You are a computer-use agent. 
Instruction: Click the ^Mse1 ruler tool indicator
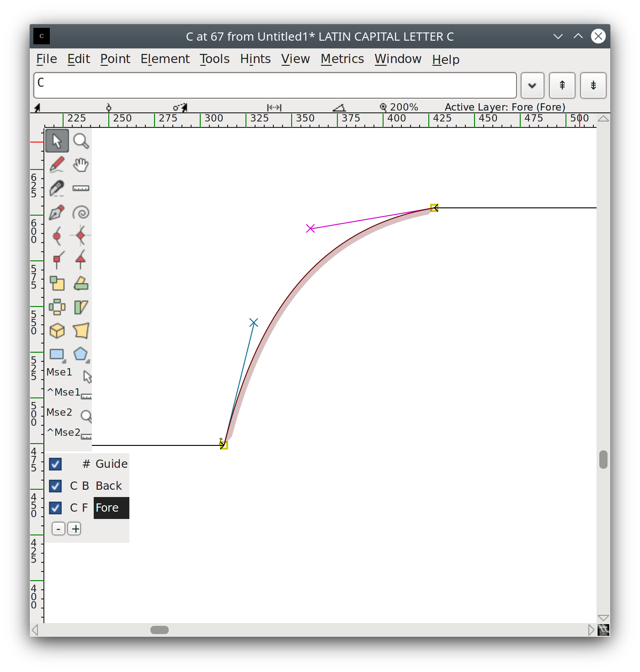69,393
